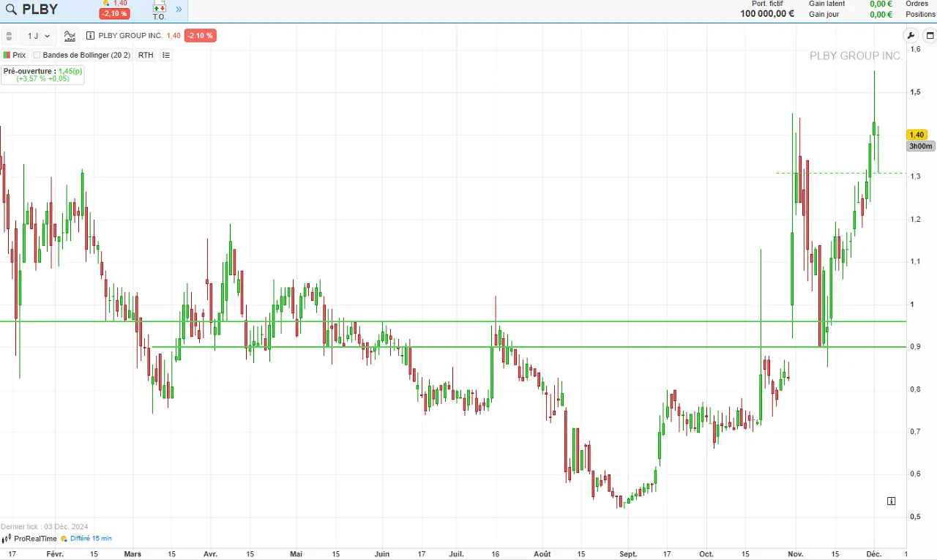Click the RTH session button

[x=146, y=55]
